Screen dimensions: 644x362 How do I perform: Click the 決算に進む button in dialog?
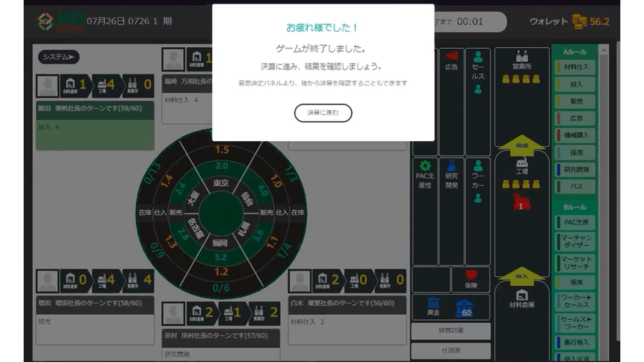323,113
